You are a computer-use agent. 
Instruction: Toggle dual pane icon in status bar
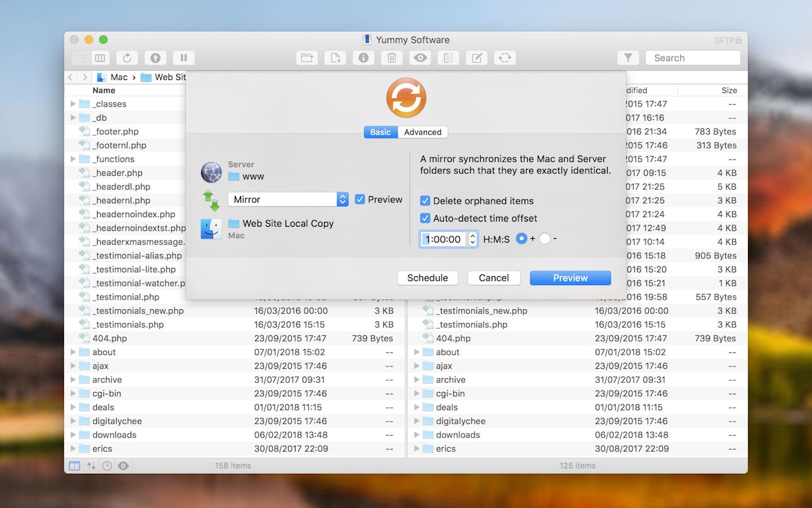75,465
